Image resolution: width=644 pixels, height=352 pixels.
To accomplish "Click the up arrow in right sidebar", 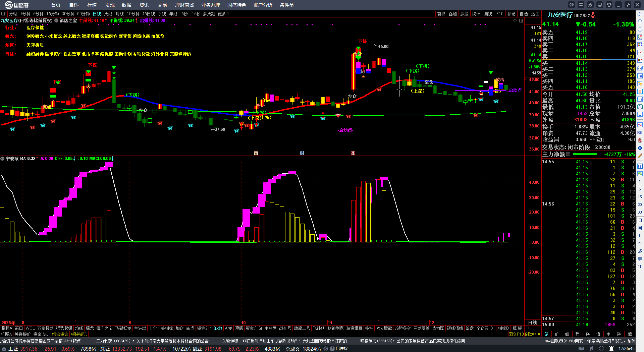I will [x=640, y=22].
